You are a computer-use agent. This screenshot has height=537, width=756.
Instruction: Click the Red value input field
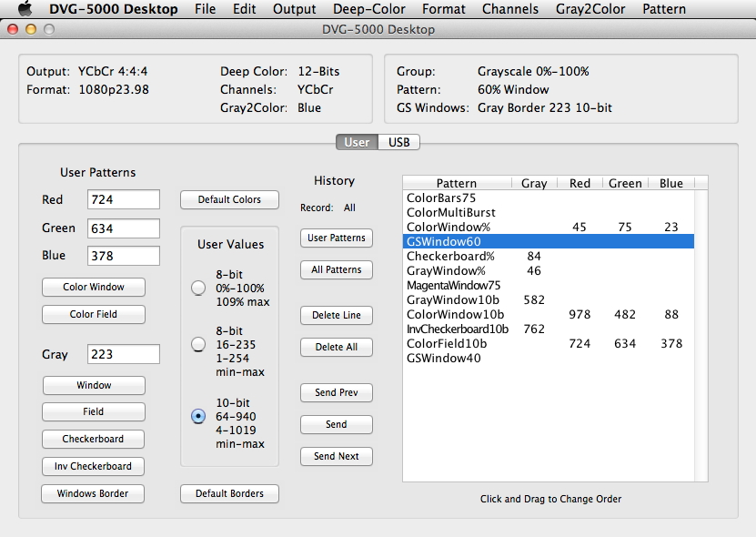[124, 199]
